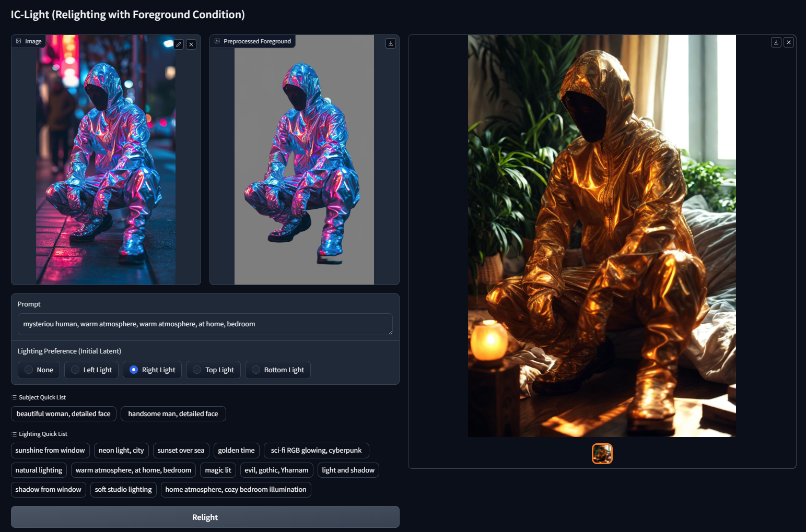Click the Preprocessed Foreground label icon

217,41
